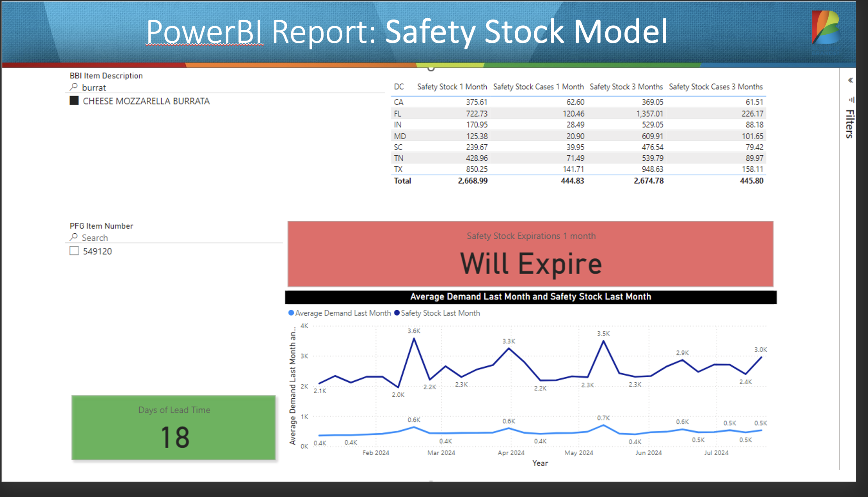The width and height of the screenshot is (868, 497).
Task: Click the 3.6K peak data point
Action: (x=414, y=339)
